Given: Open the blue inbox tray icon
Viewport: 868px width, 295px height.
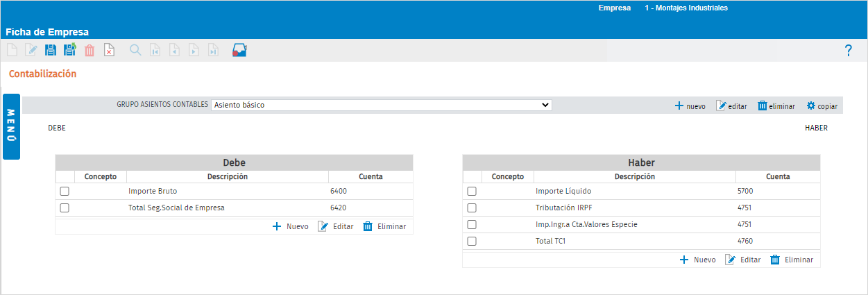Looking at the screenshot, I should [x=239, y=50].
